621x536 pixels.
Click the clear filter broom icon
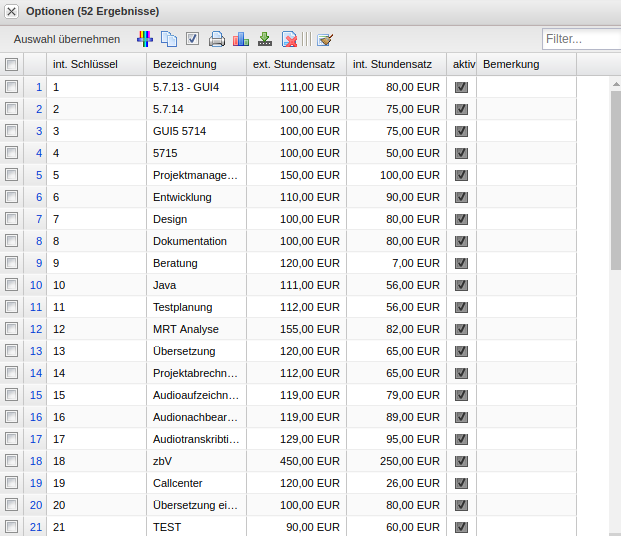[x=325, y=40]
